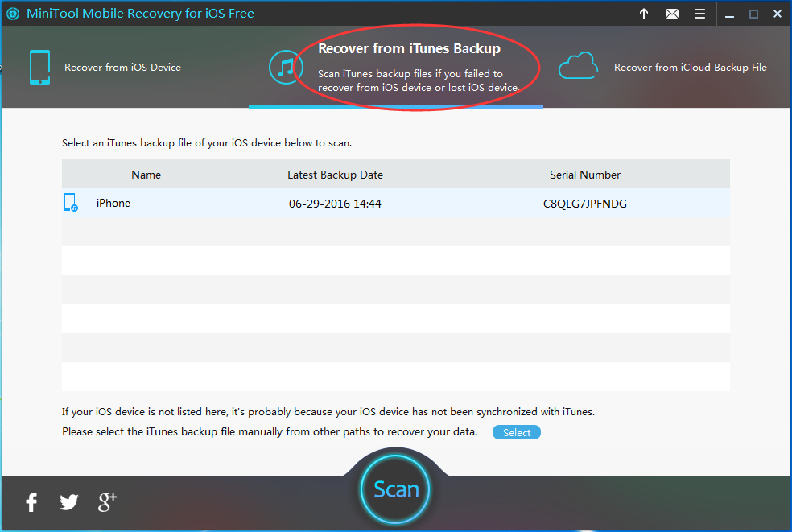
Task: Sort by Name column header
Action: [146, 175]
